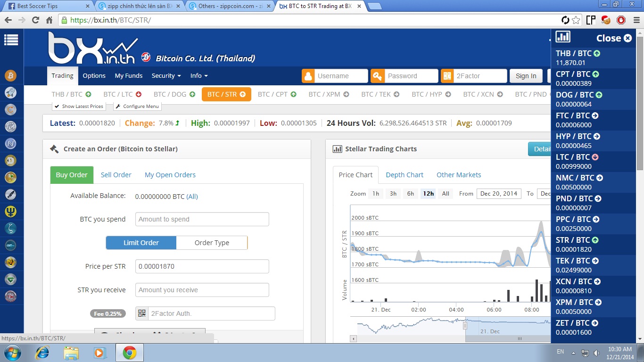Screen dimensions: 644x362
Task: Click the volume speaker tray icon
Action: (597, 353)
